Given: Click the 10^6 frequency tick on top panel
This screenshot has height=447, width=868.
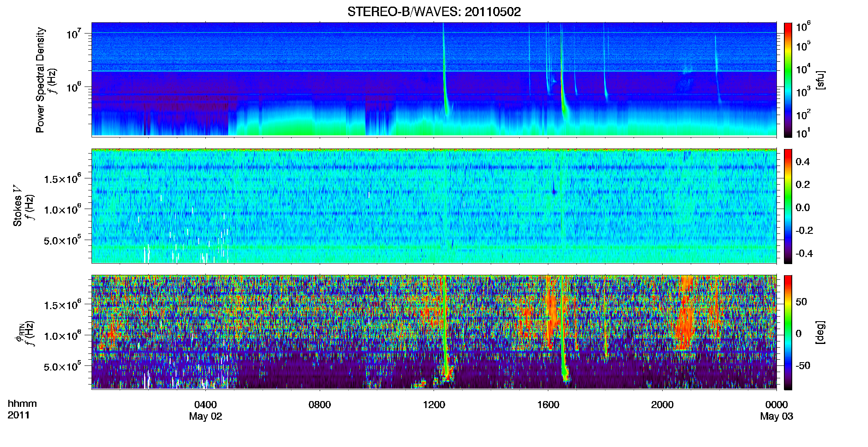Looking at the screenshot, I should tap(74, 87).
